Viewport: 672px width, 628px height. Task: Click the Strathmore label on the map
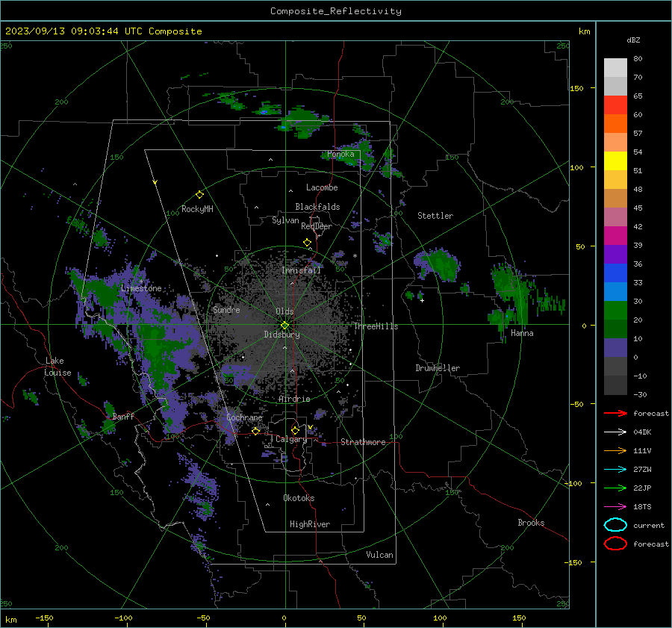click(363, 442)
